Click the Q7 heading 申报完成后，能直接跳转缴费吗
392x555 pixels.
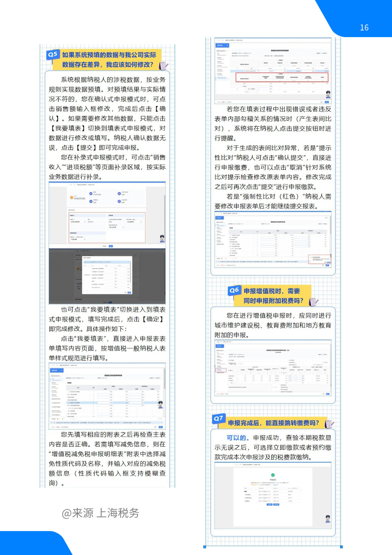point(273,423)
